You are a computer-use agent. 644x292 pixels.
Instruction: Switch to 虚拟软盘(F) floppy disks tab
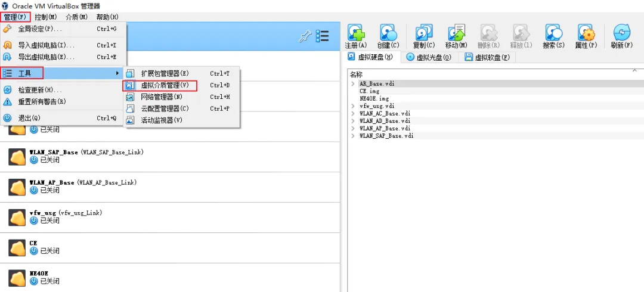point(488,57)
